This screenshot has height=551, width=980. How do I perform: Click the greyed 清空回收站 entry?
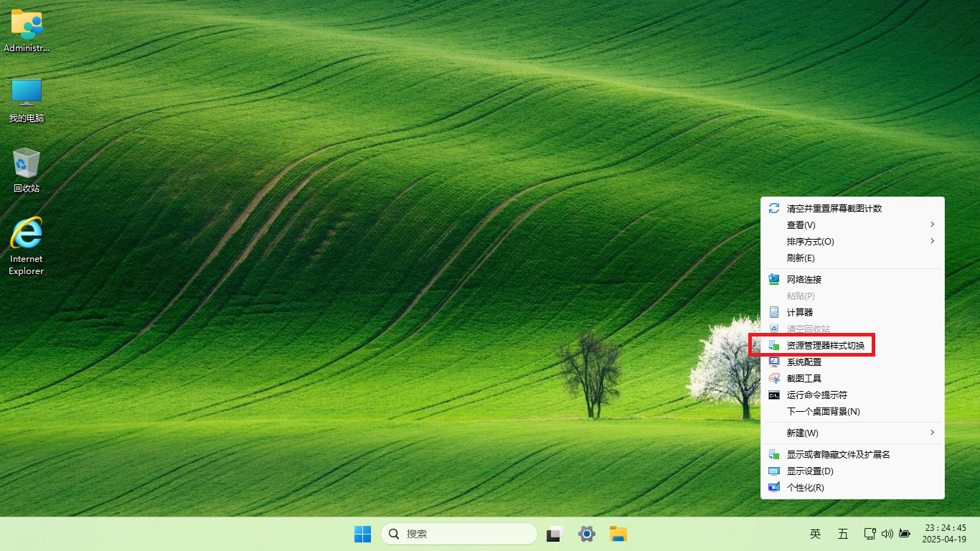pos(852,329)
